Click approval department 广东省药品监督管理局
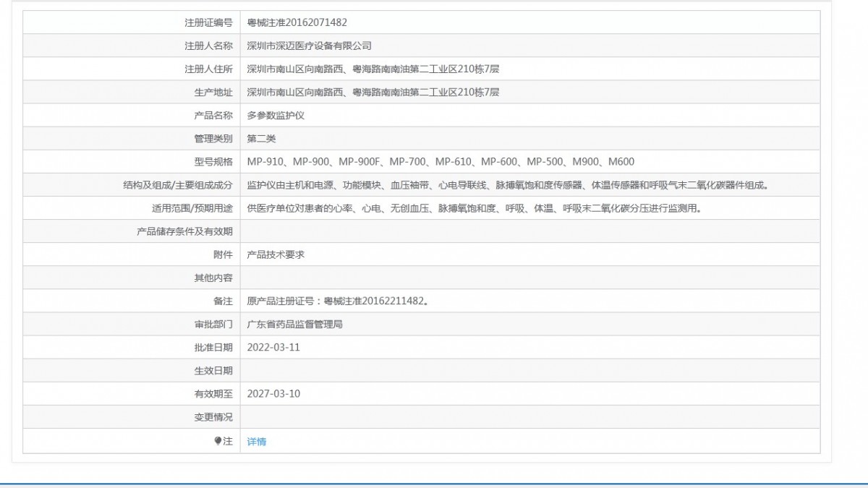Viewport: 868px width, 488px height. coord(295,324)
